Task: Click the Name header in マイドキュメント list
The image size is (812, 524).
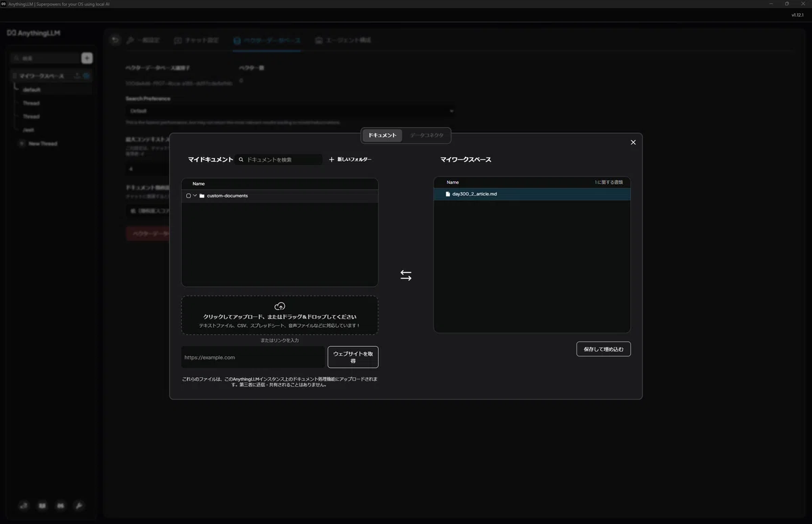Action: pos(198,184)
